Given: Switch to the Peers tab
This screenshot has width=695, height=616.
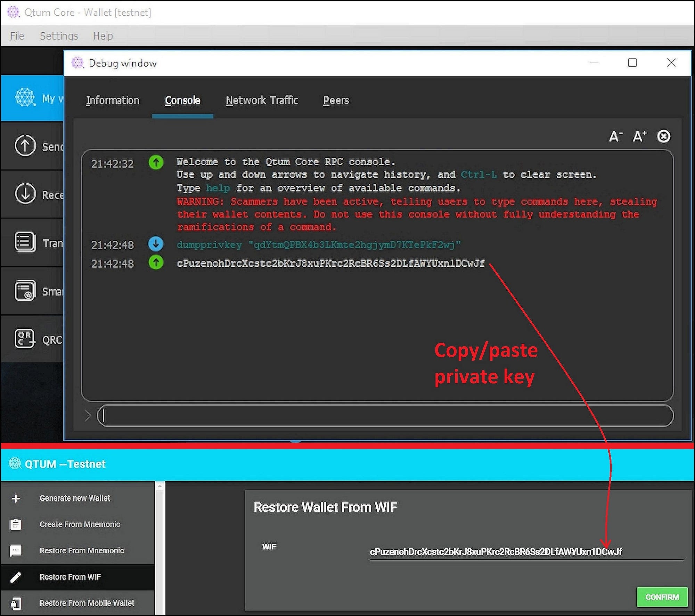Looking at the screenshot, I should coord(336,101).
